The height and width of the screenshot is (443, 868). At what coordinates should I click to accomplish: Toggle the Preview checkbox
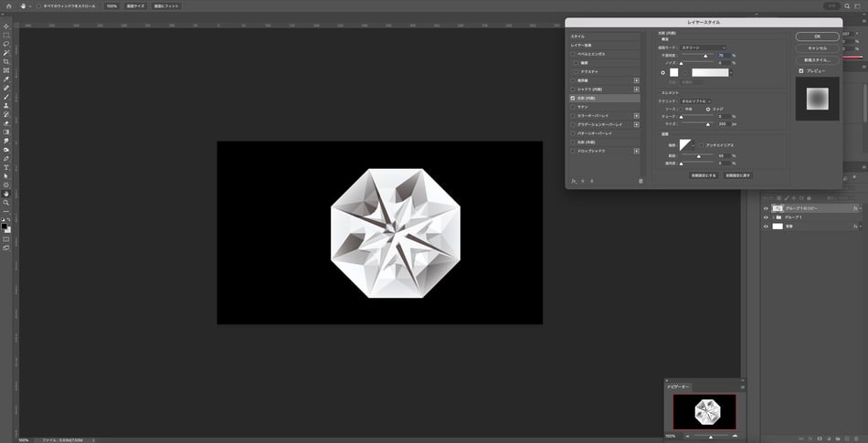pos(801,70)
